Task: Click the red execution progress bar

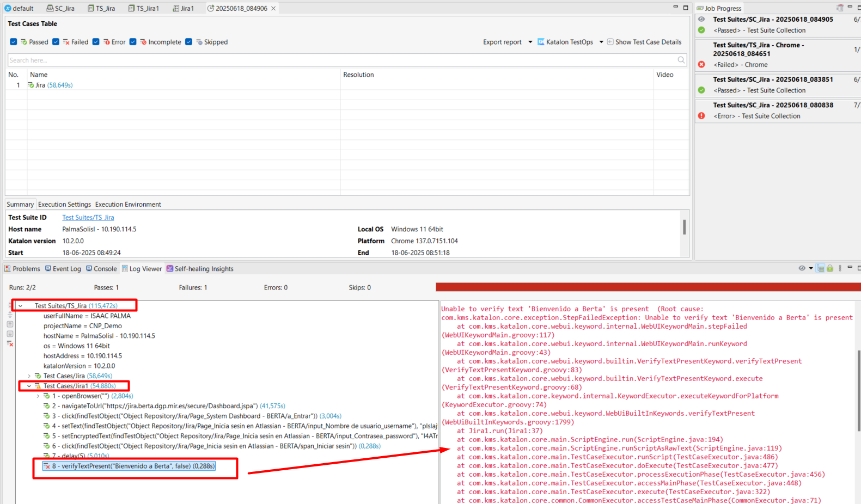Action: tap(648, 287)
